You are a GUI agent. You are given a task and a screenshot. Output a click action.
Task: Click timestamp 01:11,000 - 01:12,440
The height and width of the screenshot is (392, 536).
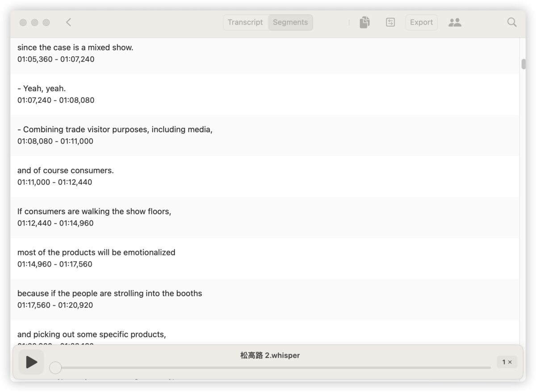click(x=55, y=182)
